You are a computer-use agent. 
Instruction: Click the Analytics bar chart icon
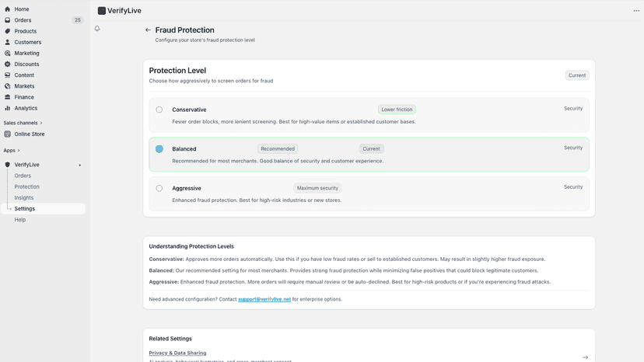8,108
